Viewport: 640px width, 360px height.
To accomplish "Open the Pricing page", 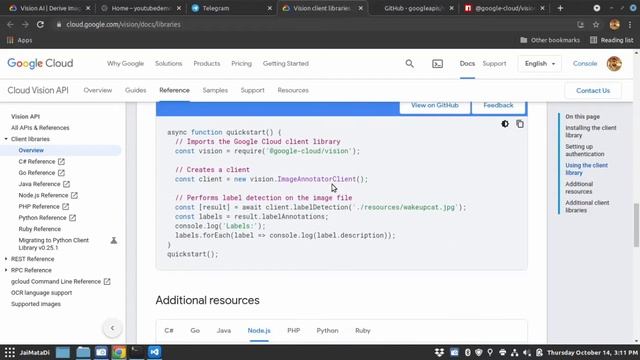I will pos(242,64).
